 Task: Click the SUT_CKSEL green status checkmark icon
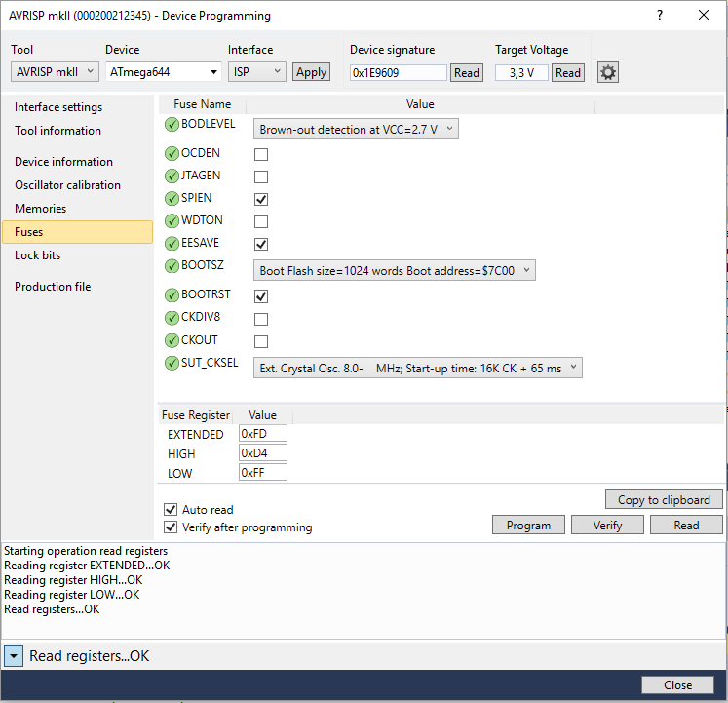point(172,363)
